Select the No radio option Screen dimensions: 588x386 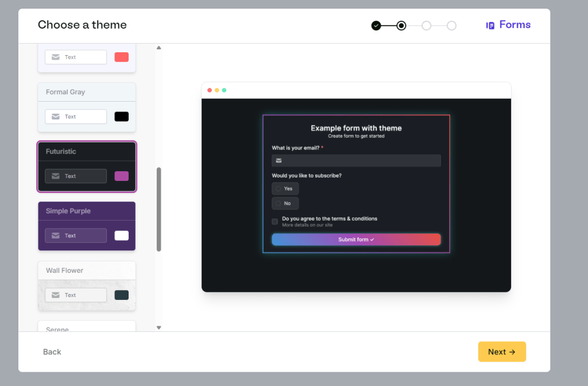(278, 203)
